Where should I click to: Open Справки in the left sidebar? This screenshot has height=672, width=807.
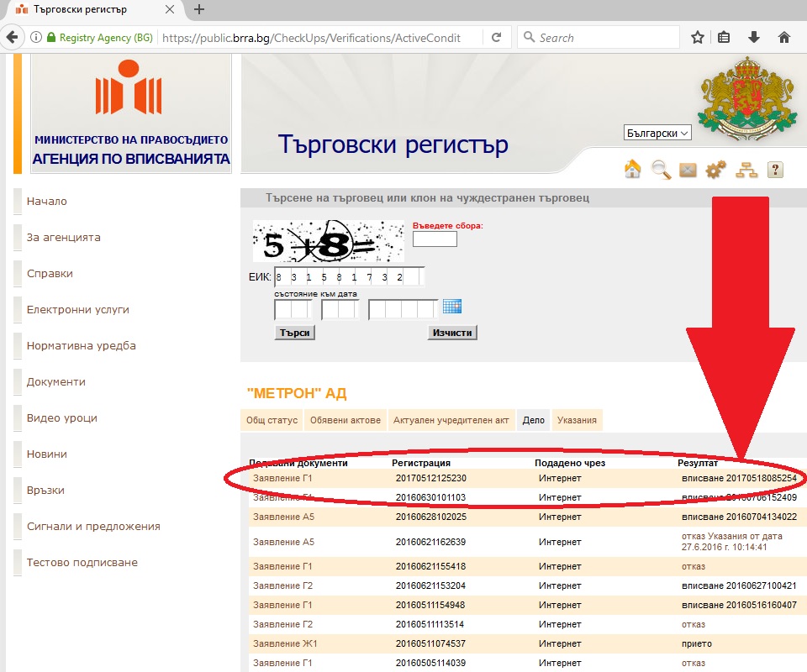pyautogui.click(x=50, y=274)
